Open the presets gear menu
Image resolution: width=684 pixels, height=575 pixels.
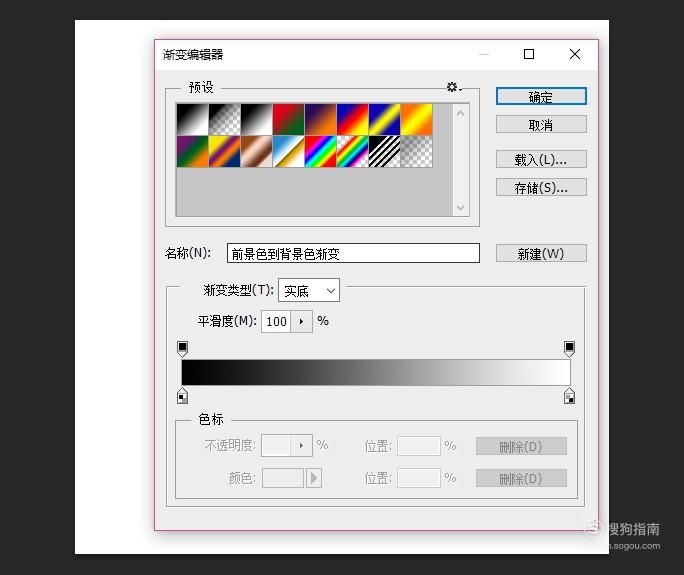click(x=454, y=87)
